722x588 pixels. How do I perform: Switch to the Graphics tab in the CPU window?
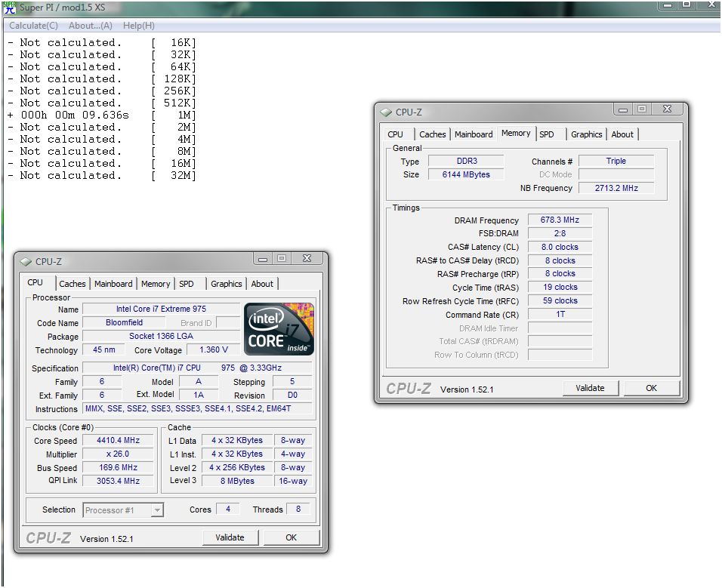point(226,284)
